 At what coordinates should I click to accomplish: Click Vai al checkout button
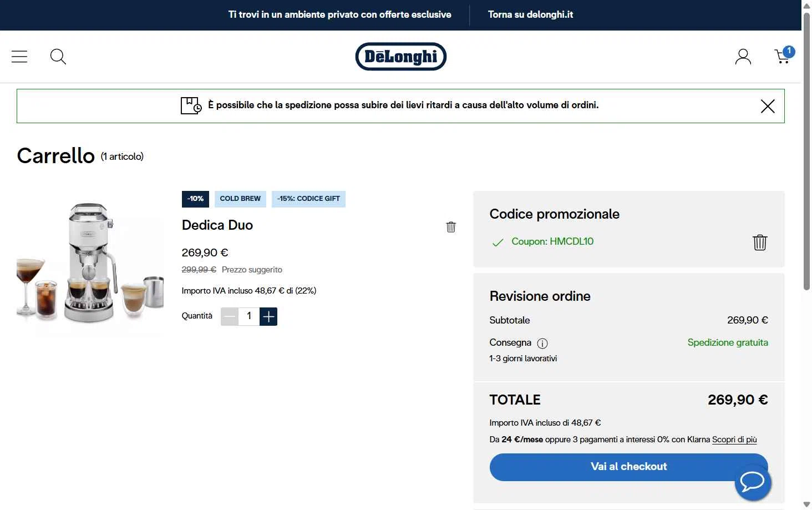628,467
